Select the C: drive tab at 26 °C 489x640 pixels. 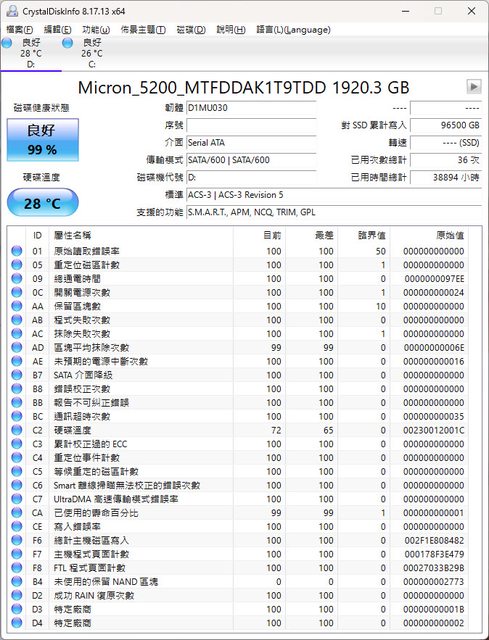pyautogui.click(x=91, y=53)
